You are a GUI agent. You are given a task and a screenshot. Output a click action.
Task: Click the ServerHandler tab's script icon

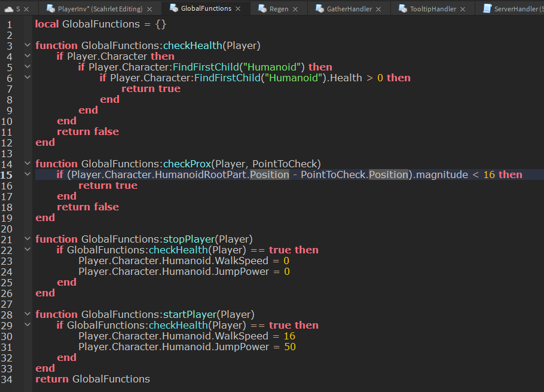click(487, 9)
